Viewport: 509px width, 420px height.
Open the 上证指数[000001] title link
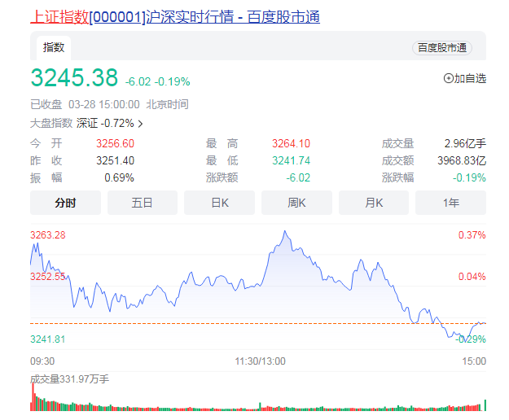[x=87, y=17]
